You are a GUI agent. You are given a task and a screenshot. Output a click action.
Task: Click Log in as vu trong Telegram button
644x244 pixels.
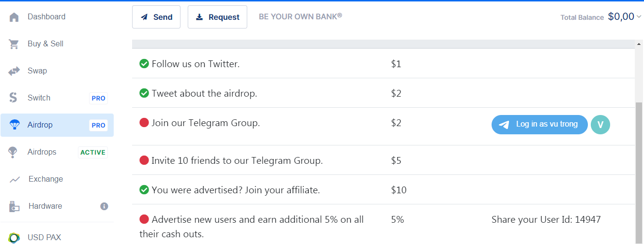(539, 125)
